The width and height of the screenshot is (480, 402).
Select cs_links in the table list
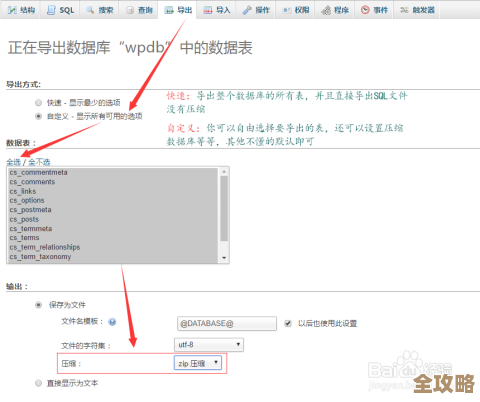113,191
